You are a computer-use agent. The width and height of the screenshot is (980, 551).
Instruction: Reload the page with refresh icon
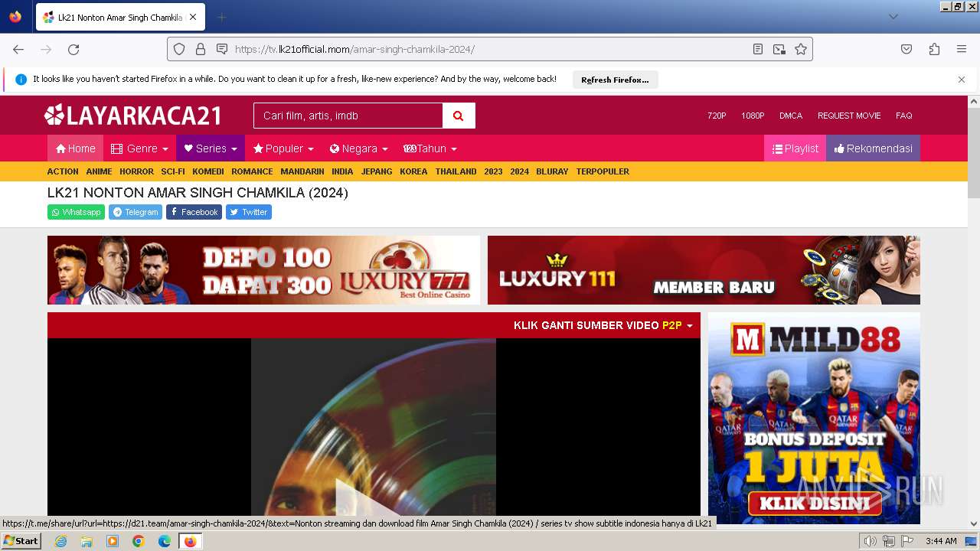(73, 49)
